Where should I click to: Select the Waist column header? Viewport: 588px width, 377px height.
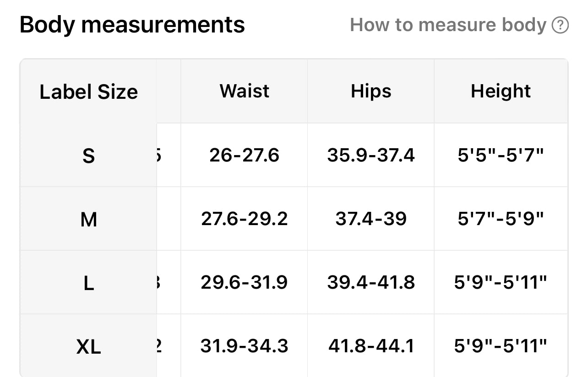click(244, 91)
